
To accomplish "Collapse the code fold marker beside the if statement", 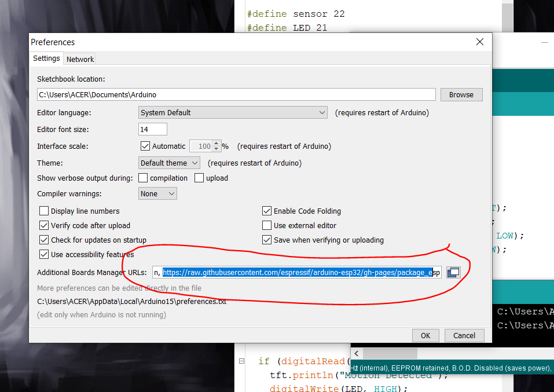I will click(241, 361).
